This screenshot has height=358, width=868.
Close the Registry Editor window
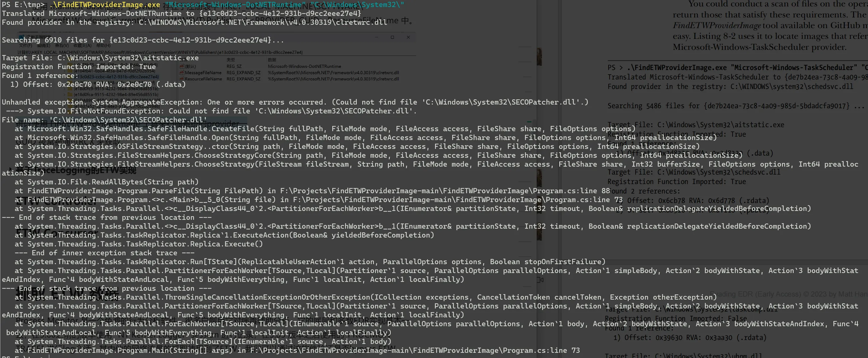coord(408,37)
